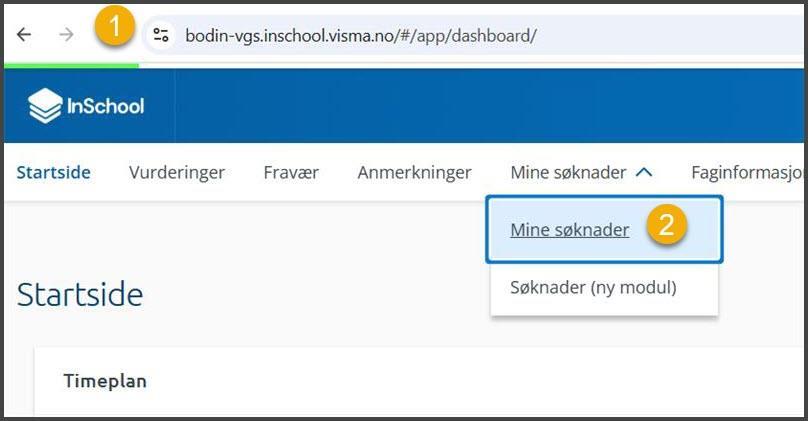This screenshot has height=421, width=808.
Task: Click the large Startside page heading
Action: point(80,295)
